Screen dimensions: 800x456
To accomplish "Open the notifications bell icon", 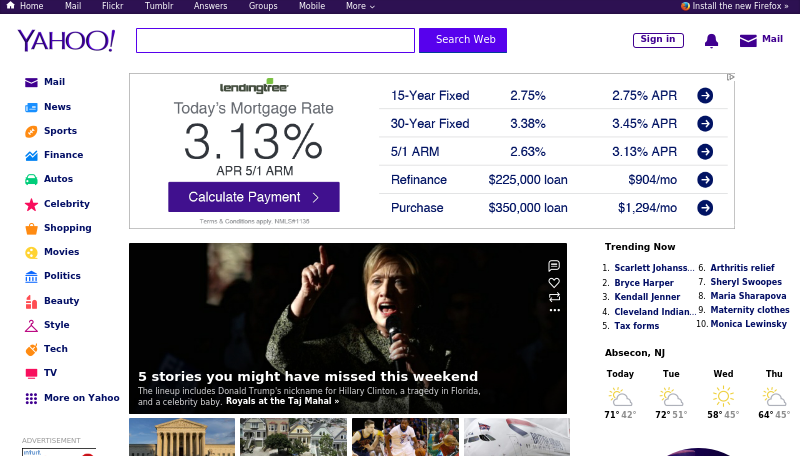I will pos(711,40).
